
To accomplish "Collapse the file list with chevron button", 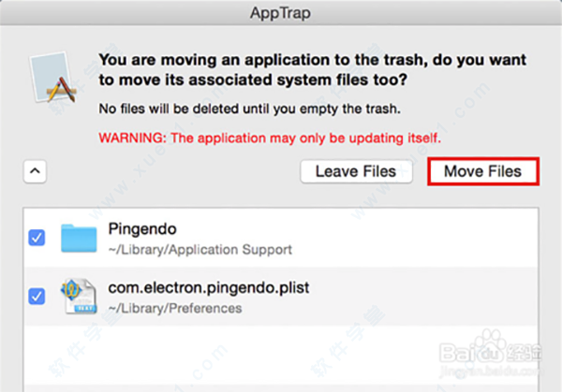I will click(35, 171).
